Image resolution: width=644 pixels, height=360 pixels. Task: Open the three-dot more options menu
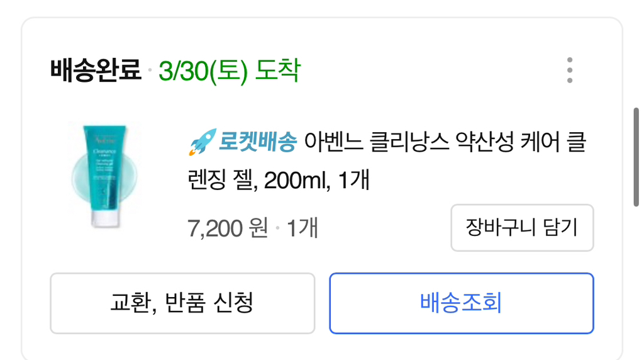click(x=569, y=70)
